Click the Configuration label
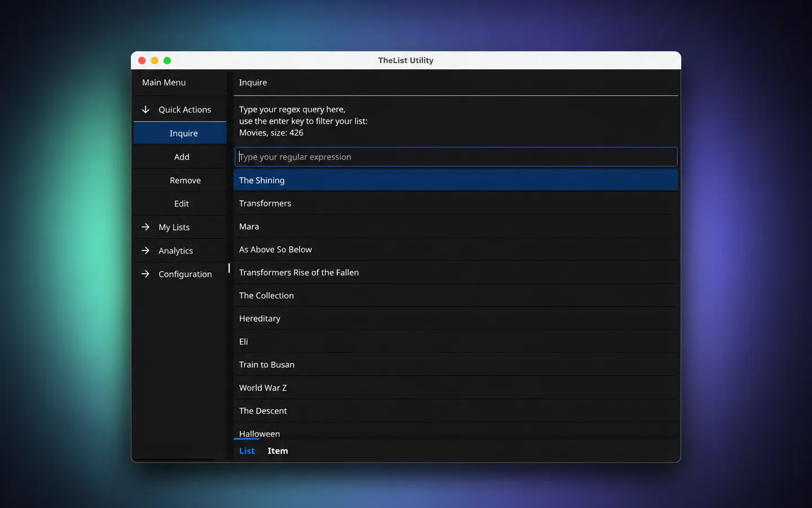Viewport: 812px width, 508px height. click(x=185, y=274)
